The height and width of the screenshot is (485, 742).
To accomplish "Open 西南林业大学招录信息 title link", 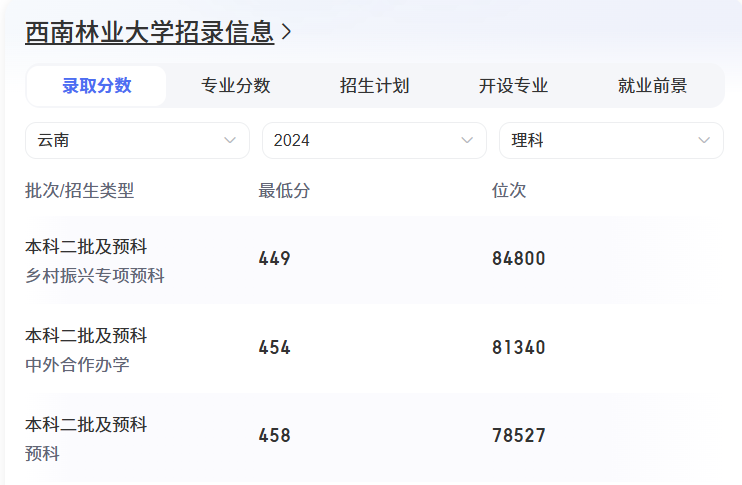I will pyautogui.click(x=150, y=32).
